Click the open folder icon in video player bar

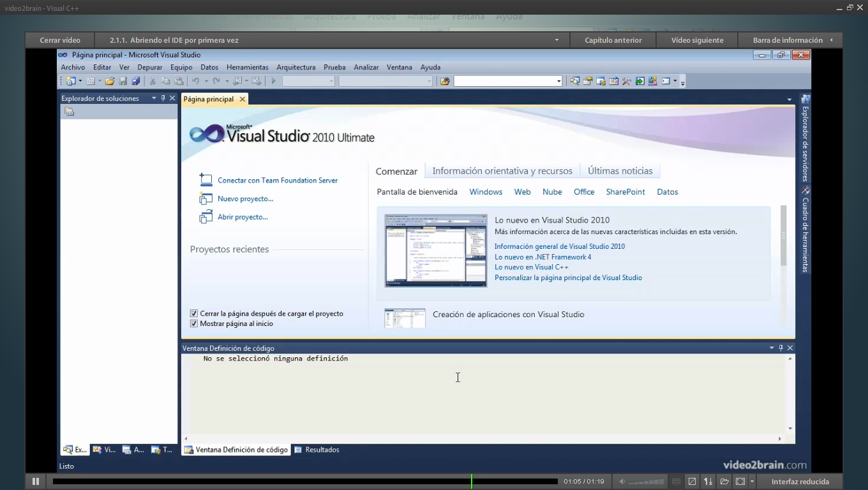(x=724, y=482)
